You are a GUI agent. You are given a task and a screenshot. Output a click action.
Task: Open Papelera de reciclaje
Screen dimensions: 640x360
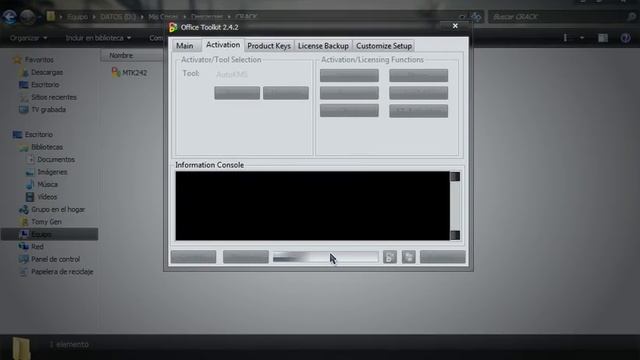pyautogui.click(x=62, y=271)
